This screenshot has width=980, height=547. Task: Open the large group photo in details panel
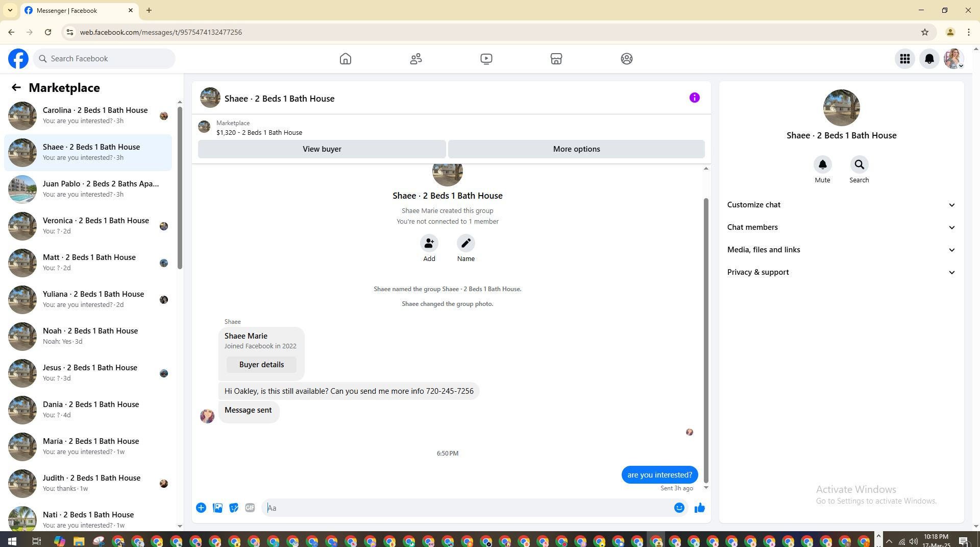(842, 108)
